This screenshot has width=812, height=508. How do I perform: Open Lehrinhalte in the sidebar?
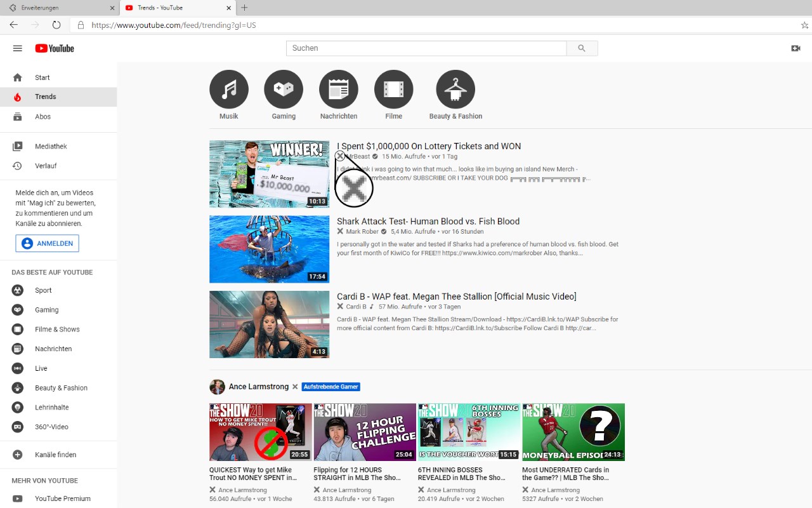coord(58,408)
